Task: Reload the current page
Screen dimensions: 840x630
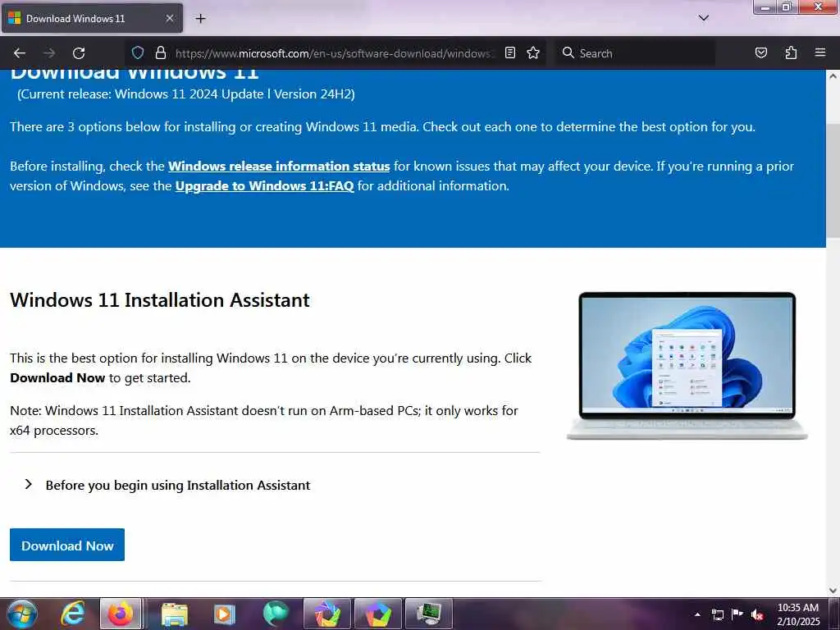Action: [x=79, y=53]
